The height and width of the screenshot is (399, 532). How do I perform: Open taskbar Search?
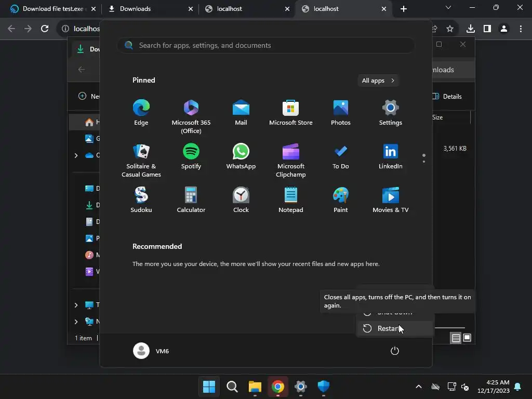click(232, 386)
